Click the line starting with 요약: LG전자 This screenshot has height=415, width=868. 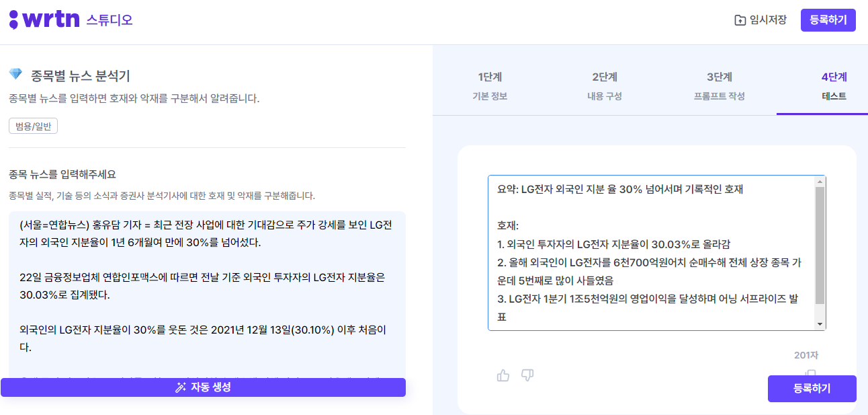click(x=620, y=190)
